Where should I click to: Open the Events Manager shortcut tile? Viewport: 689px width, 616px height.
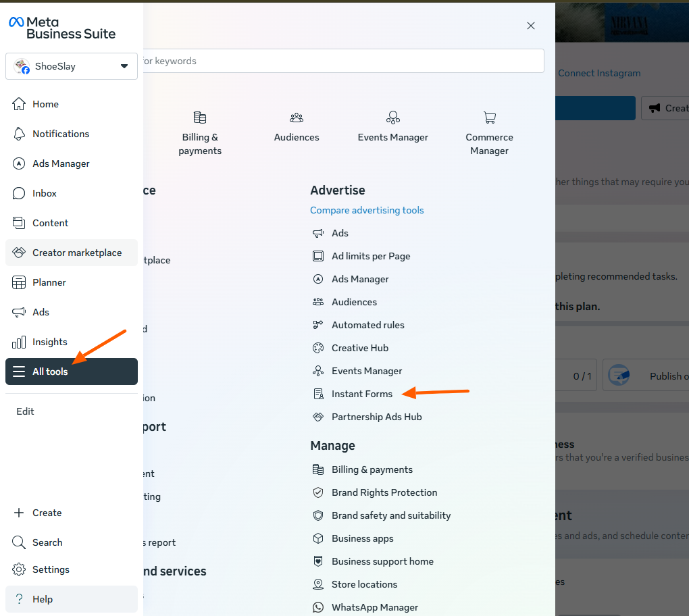[x=393, y=127]
